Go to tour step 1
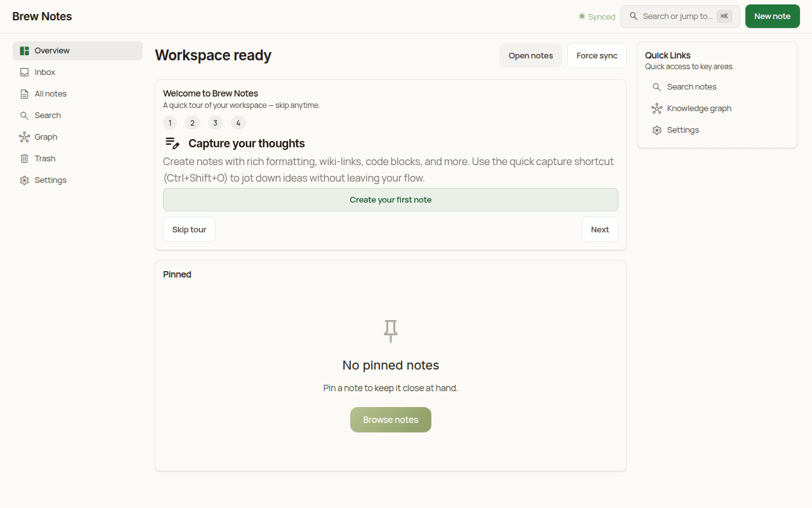 (x=170, y=123)
